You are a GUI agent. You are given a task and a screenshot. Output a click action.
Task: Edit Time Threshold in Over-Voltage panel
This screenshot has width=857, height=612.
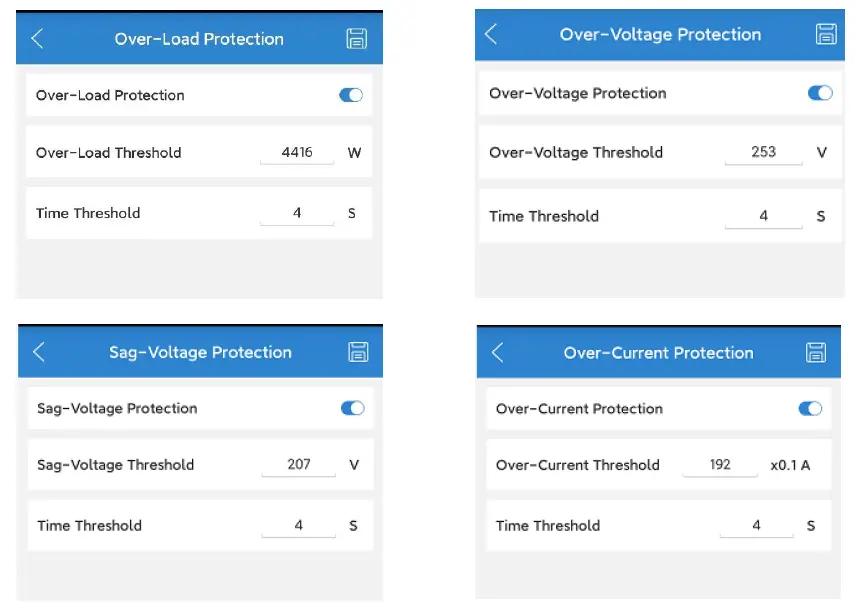click(763, 216)
